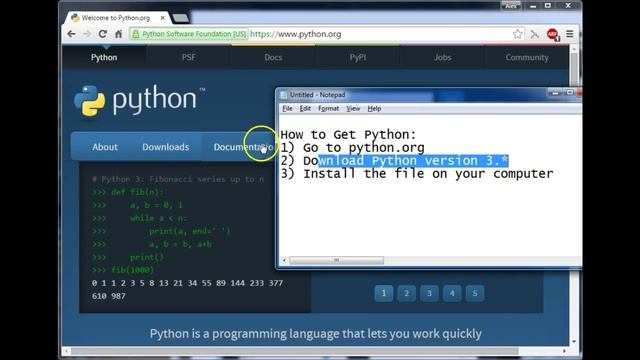Screen dimensions: 640x360
Task: Minimize the Notepad window
Action: point(555,93)
